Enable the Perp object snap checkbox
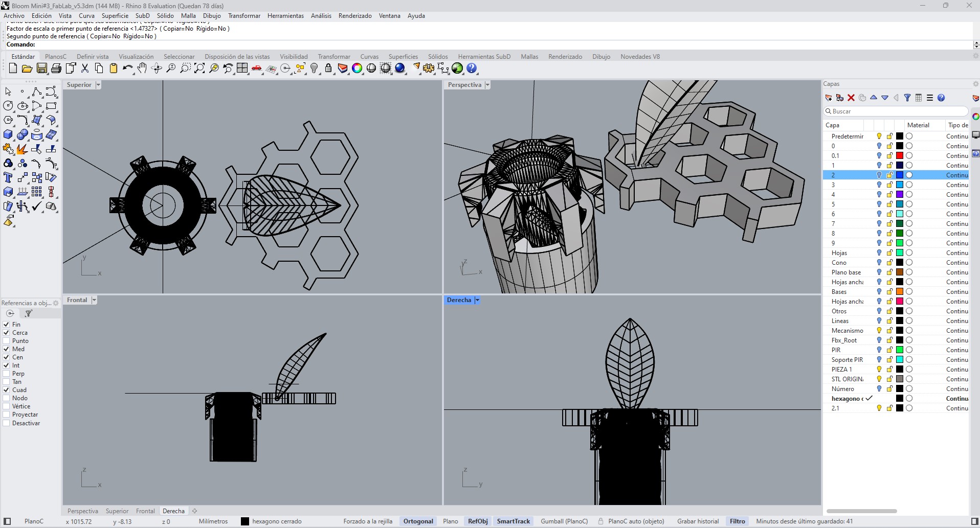Screen dimensions: 980x528 click(x=7, y=374)
